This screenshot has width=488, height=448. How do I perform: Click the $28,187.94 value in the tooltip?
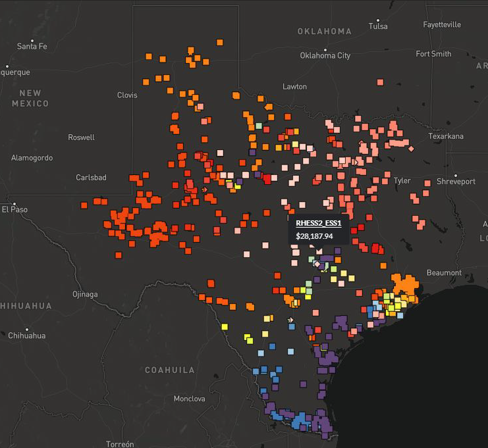314,236
